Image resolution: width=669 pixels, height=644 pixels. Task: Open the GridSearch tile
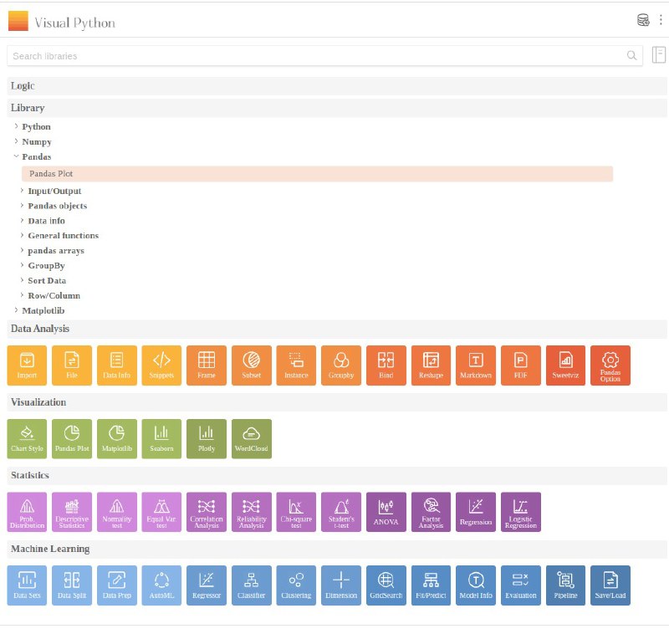click(x=386, y=585)
